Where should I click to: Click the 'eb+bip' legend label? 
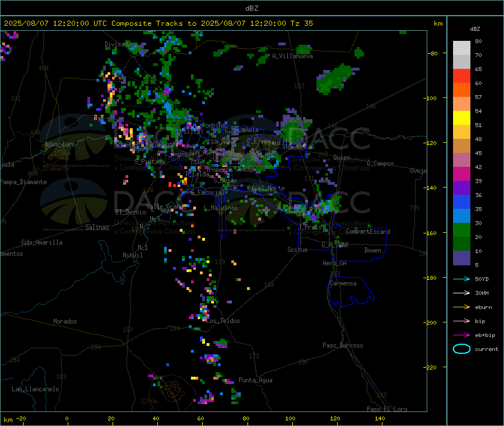click(485, 335)
